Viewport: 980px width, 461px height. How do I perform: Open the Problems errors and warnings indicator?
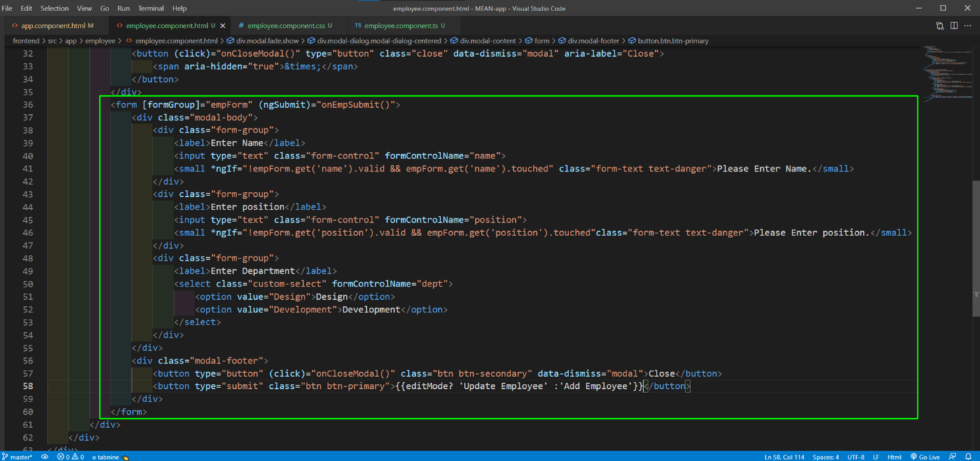(x=70, y=457)
